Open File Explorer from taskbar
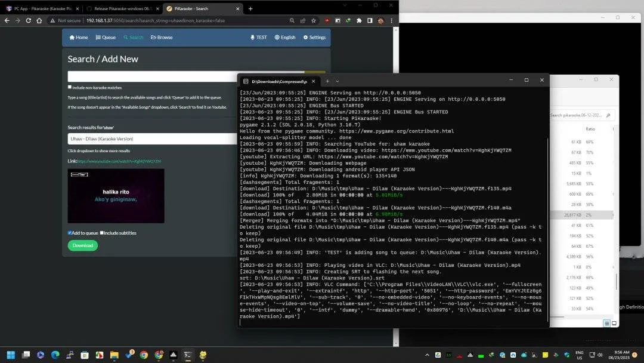Image resolution: width=644 pixels, height=363 pixels. click(x=114, y=355)
